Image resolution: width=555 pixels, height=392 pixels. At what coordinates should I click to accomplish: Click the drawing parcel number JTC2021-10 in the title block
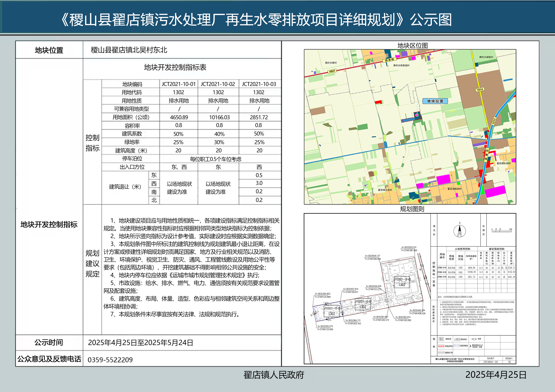point(490,362)
